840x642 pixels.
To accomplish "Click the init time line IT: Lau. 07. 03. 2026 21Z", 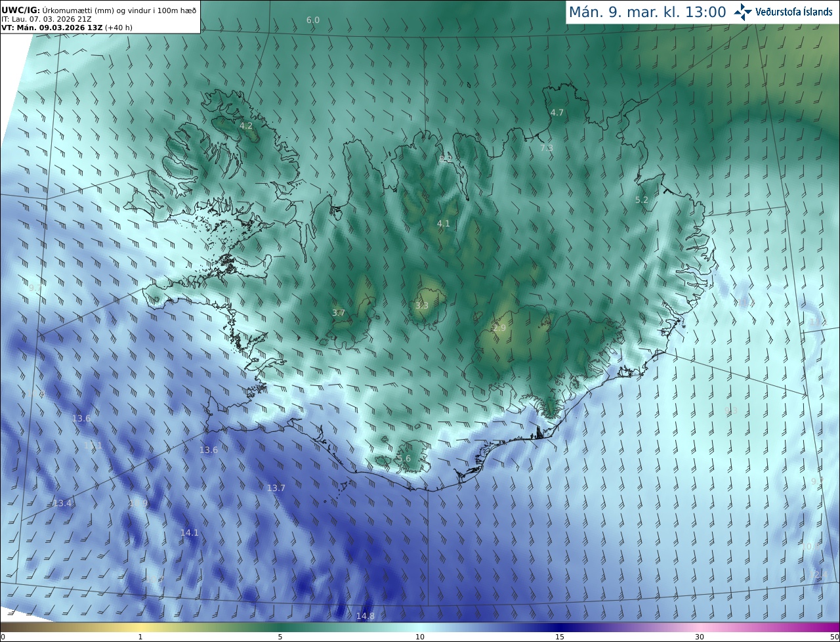I will pos(46,19).
